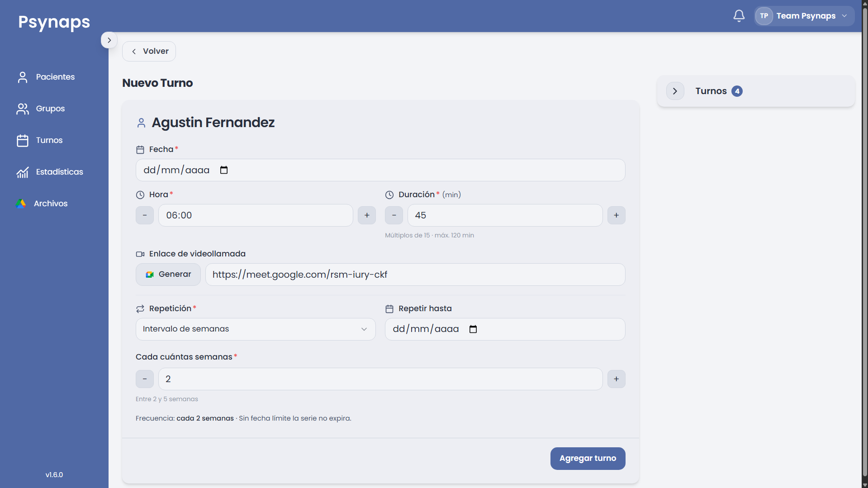Decrease Duración with minus button
This screenshot has width=868, height=488.
tap(394, 215)
